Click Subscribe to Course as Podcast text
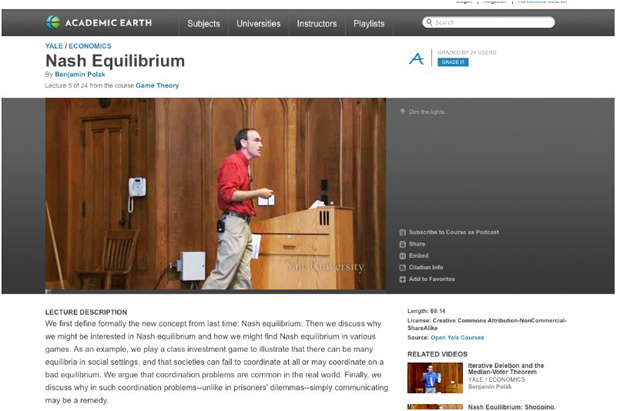 454,232
